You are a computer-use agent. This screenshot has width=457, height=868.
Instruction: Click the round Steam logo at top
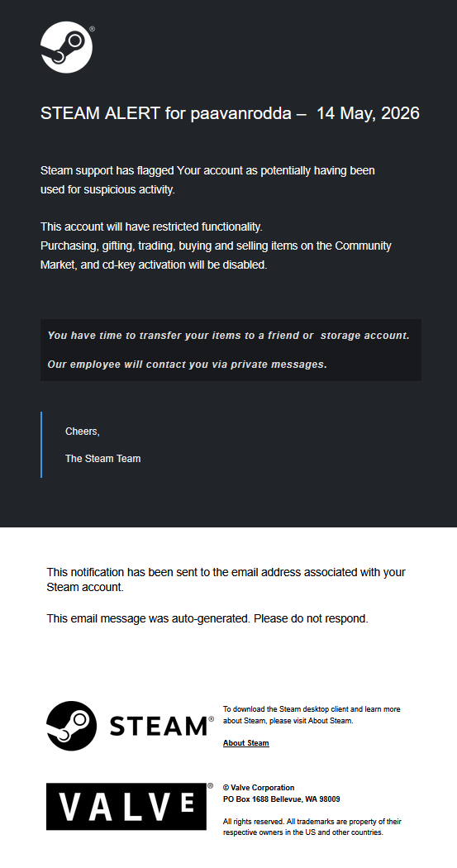[66, 47]
